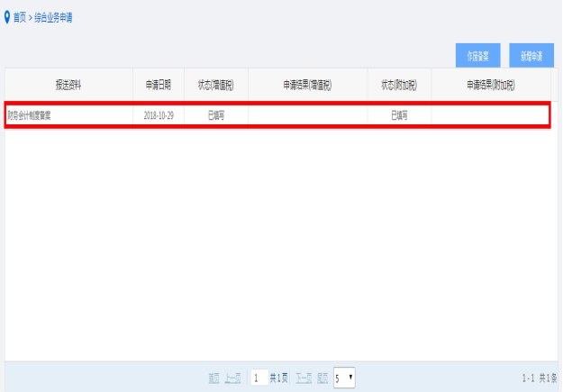Jump to first page in pagination bar
This screenshot has width=563, height=392.
213,378
